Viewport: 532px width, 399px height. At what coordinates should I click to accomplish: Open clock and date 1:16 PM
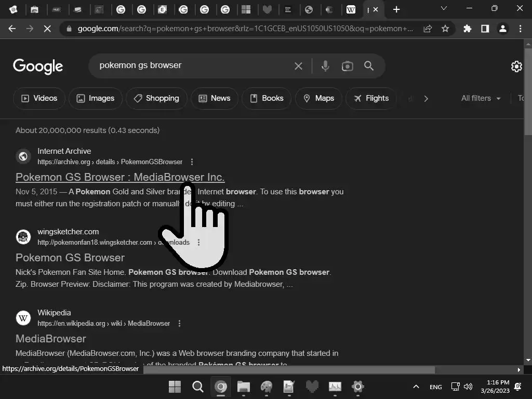[495, 387]
